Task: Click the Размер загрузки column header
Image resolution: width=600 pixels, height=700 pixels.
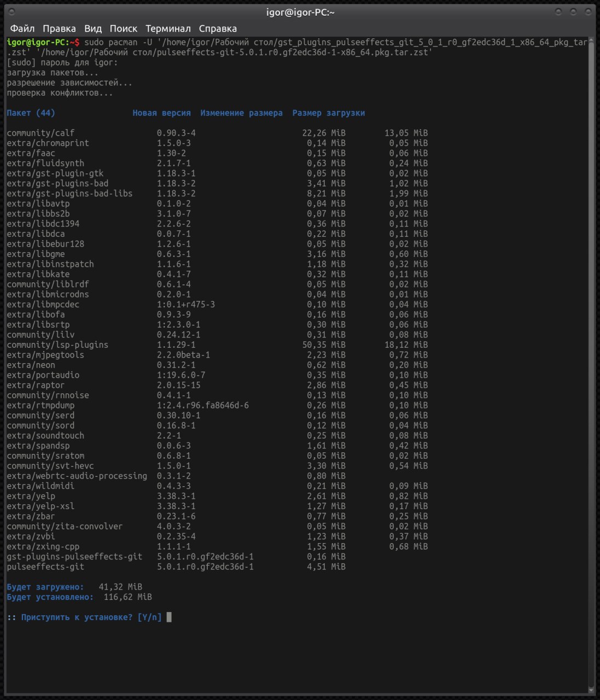Action: point(329,113)
